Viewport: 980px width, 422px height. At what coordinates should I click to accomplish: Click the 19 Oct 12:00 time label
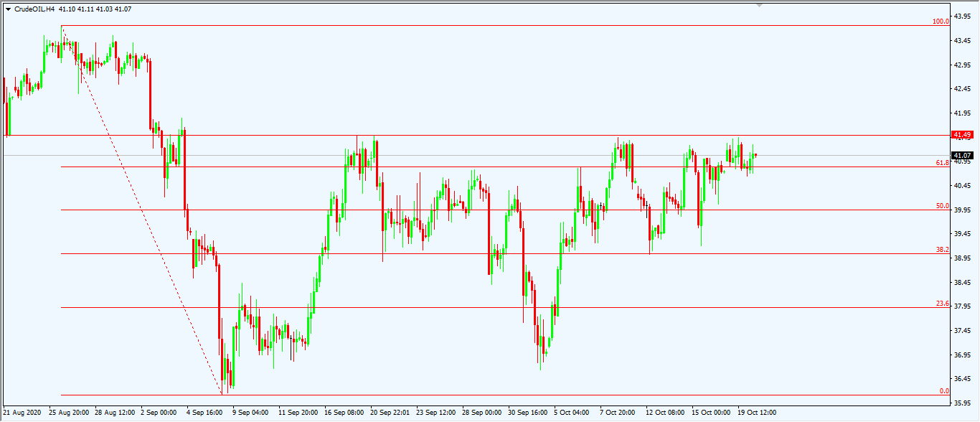[758, 413]
